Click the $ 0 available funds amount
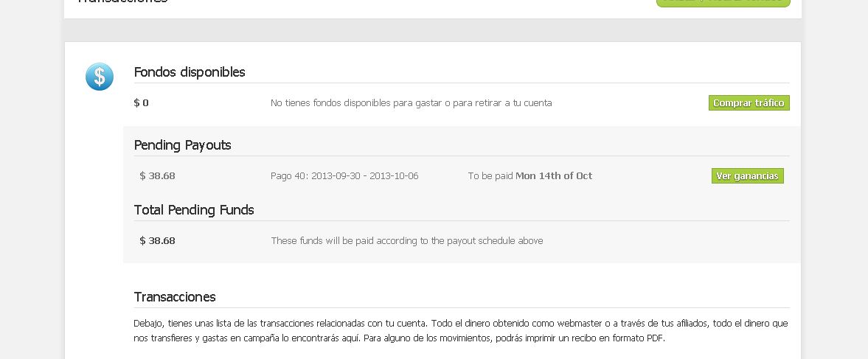The width and height of the screenshot is (868, 359). tap(141, 103)
